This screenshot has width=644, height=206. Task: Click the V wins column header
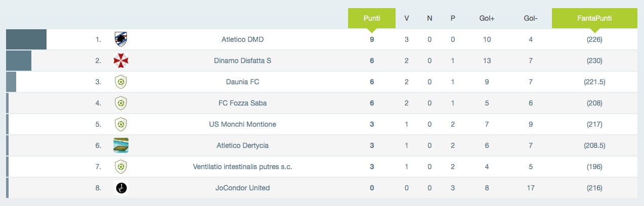(x=407, y=19)
